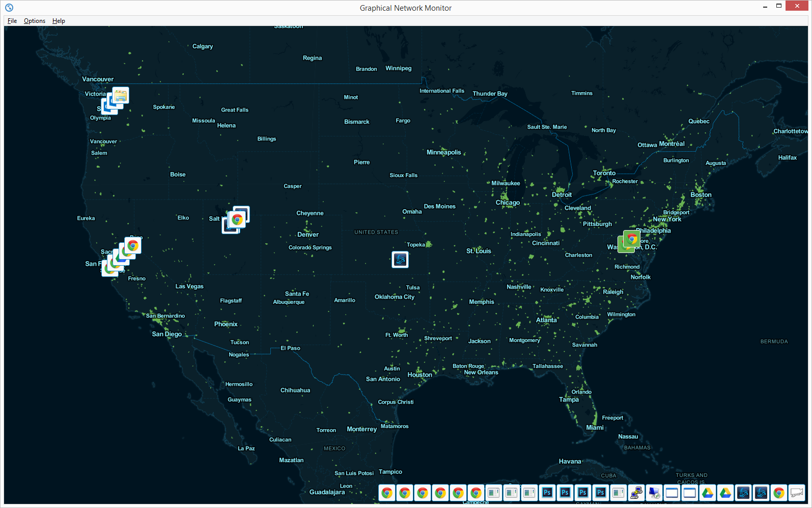Click the San Diego label on the map
This screenshot has width=812, height=508.
pos(166,334)
